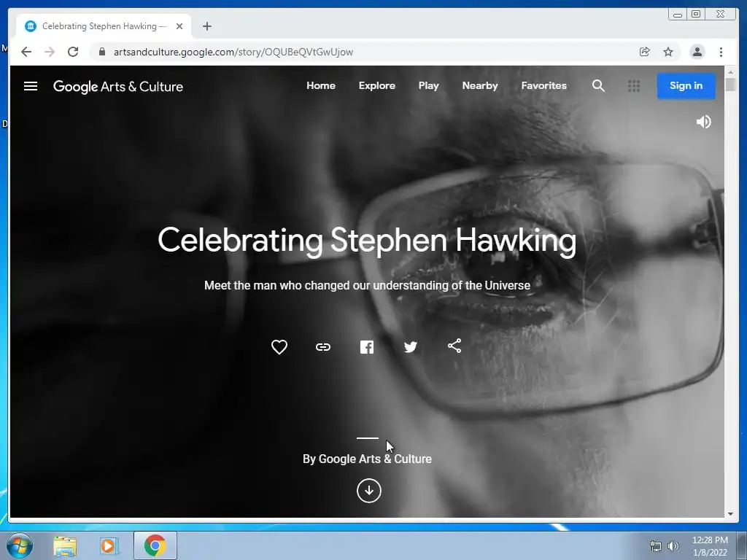Image resolution: width=747 pixels, height=560 pixels.
Task: Open the Favorites nav item
Action: pyautogui.click(x=543, y=86)
